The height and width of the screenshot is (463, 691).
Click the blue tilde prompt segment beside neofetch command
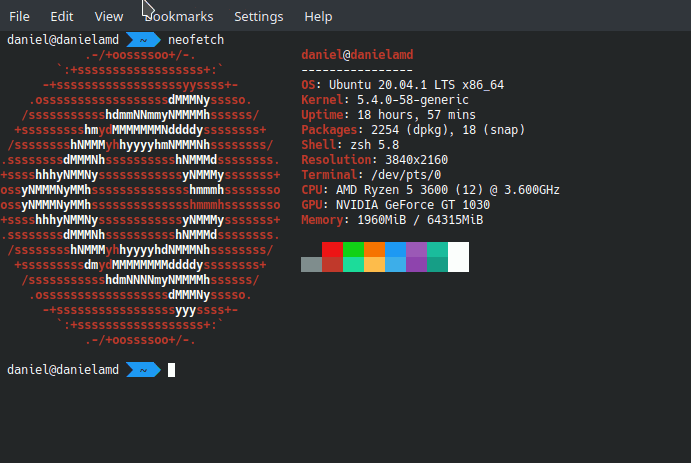143,40
